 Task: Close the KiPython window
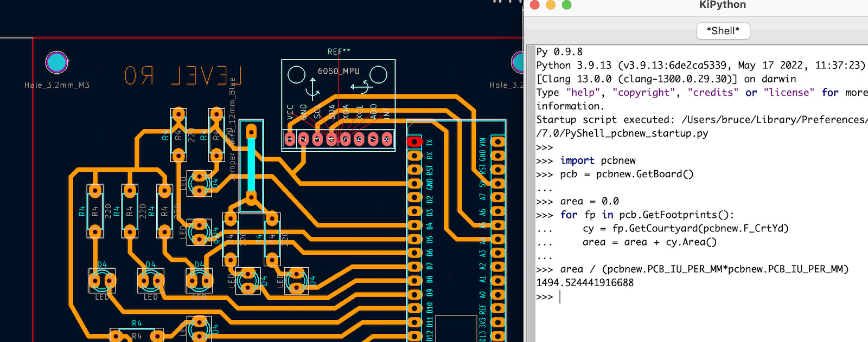[534, 5]
